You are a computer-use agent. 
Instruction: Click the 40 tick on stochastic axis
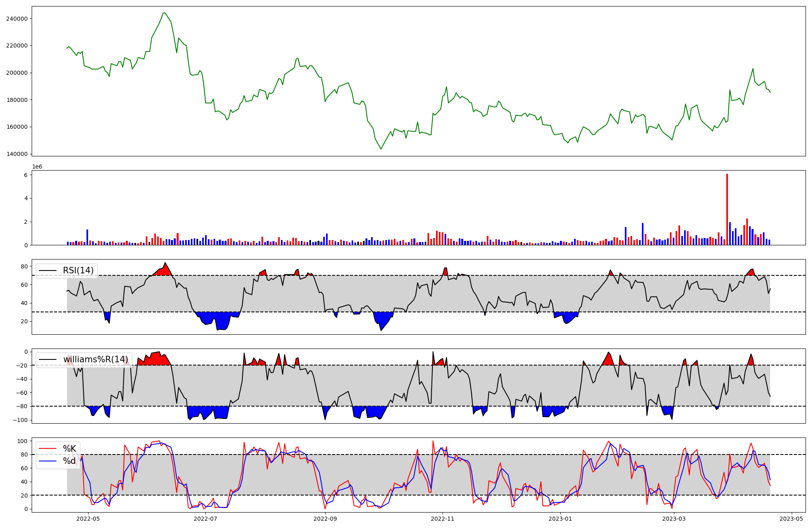point(24,482)
